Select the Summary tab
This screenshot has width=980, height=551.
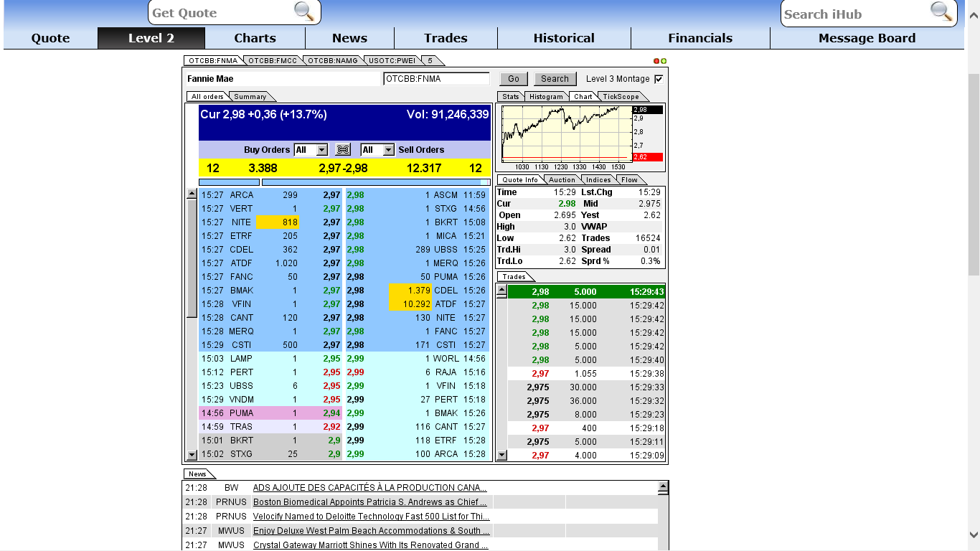click(x=250, y=97)
